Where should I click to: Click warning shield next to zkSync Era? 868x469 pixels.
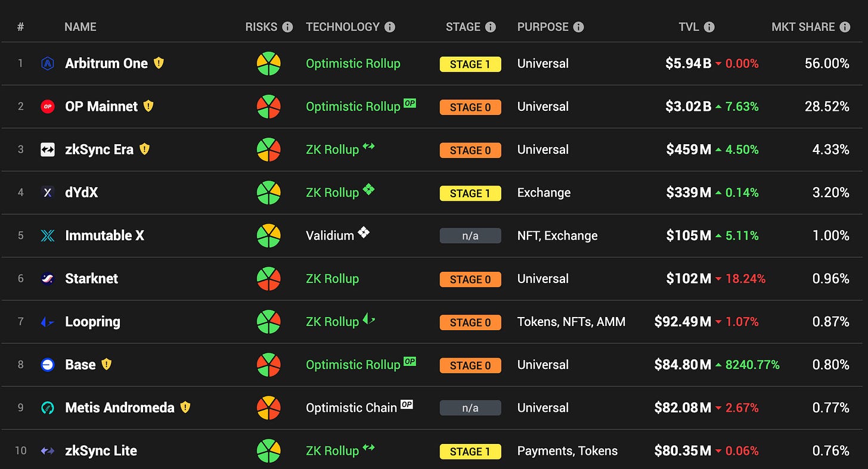coord(144,149)
